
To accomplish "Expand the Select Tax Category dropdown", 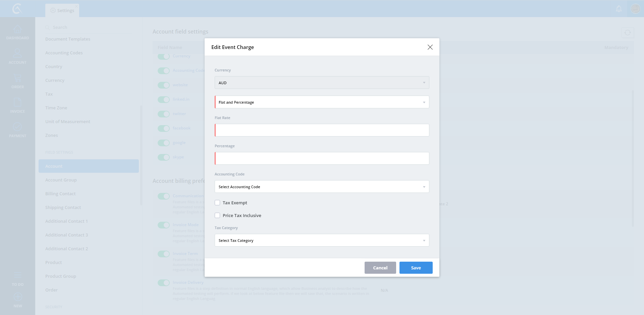I will pyautogui.click(x=322, y=241).
